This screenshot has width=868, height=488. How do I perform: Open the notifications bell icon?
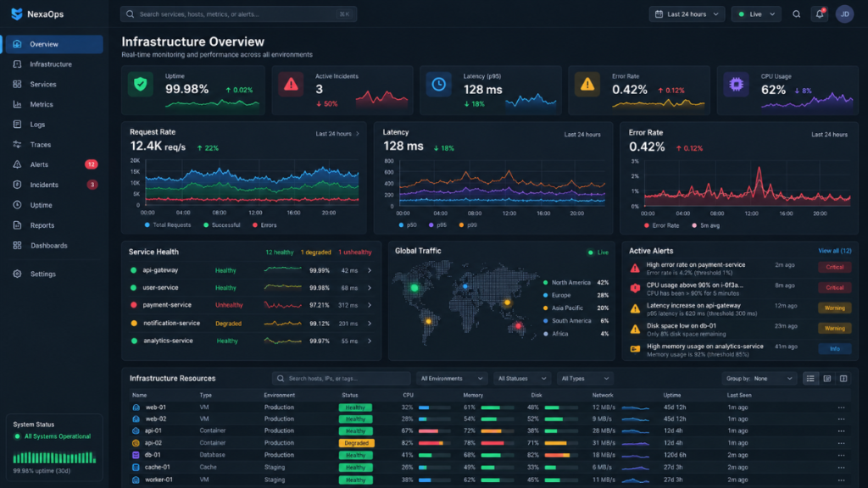(820, 14)
